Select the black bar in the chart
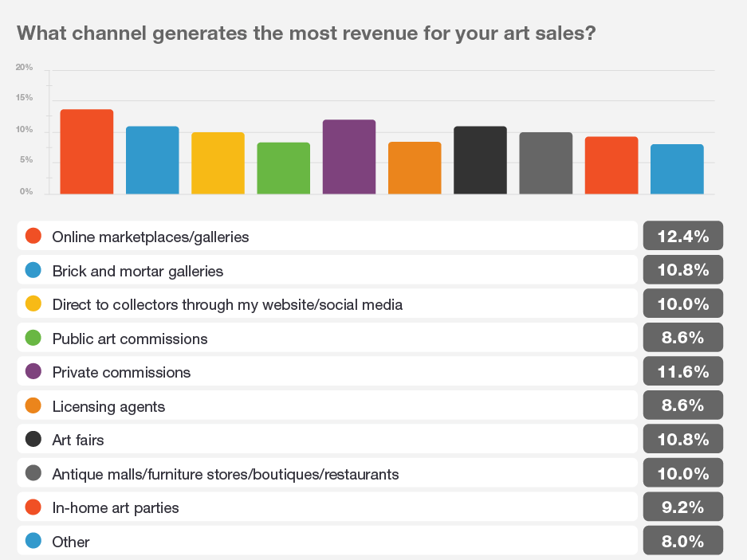Image resolution: width=747 pixels, height=560 pixels. (x=480, y=160)
